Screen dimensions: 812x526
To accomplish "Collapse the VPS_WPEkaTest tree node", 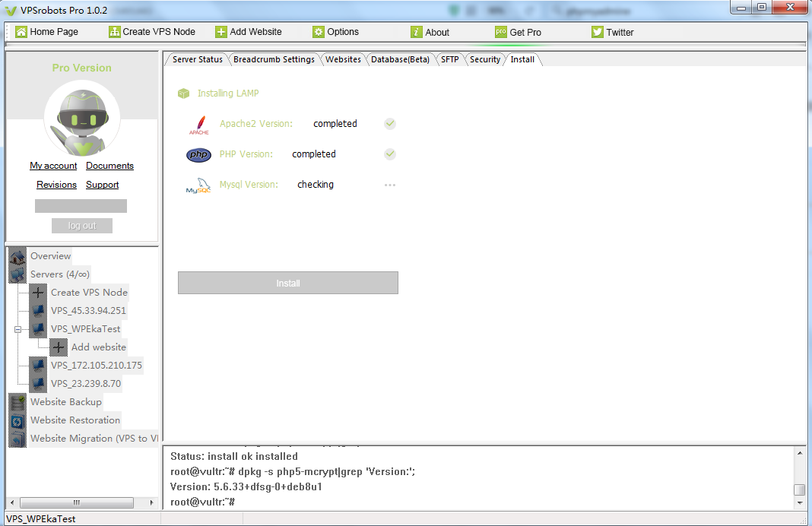I will pos(17,329).
